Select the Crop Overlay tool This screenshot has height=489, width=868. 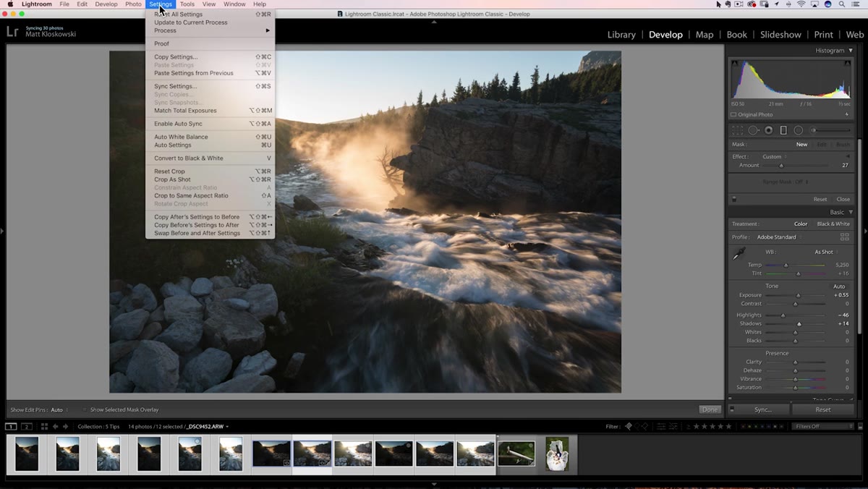pos(737,130)
